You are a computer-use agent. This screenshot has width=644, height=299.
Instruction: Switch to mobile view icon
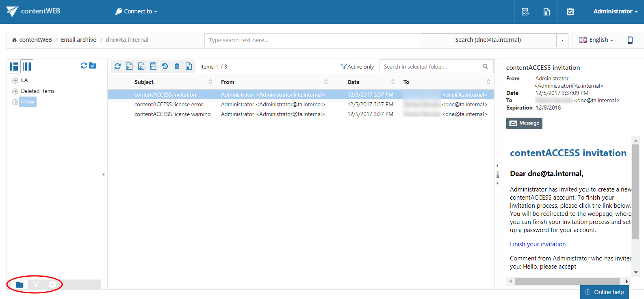click(x=630, y=40)
